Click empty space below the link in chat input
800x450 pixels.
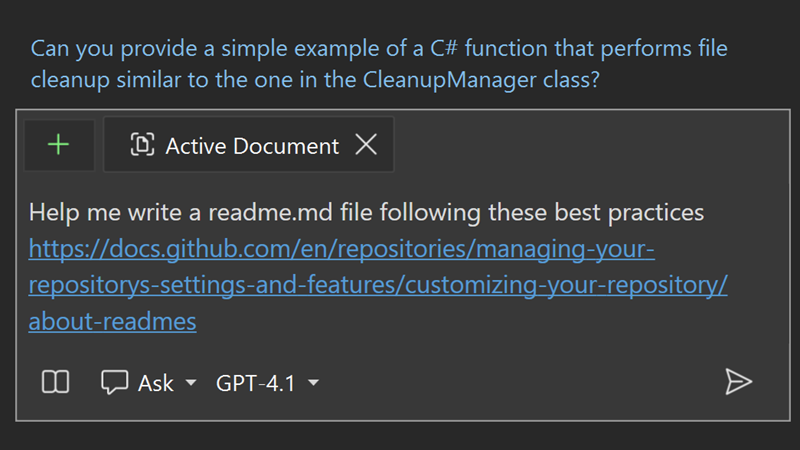[403, 349]
